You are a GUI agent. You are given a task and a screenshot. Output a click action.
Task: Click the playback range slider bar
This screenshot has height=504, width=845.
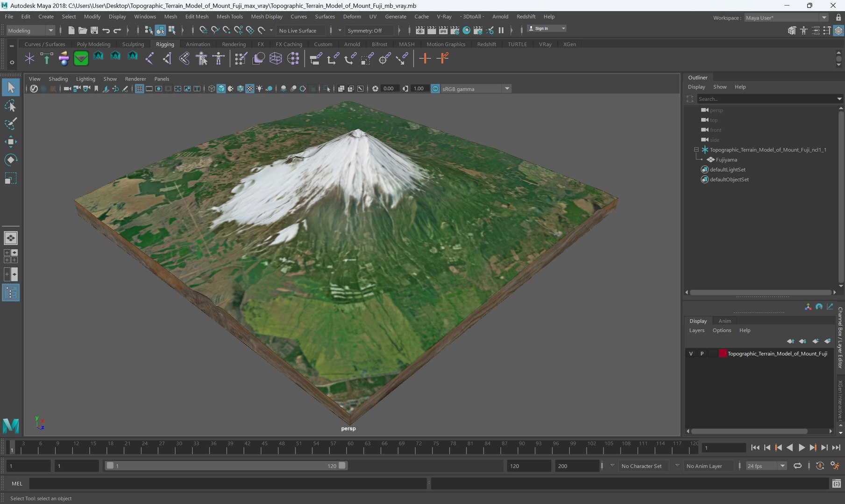tap(226, 466)
